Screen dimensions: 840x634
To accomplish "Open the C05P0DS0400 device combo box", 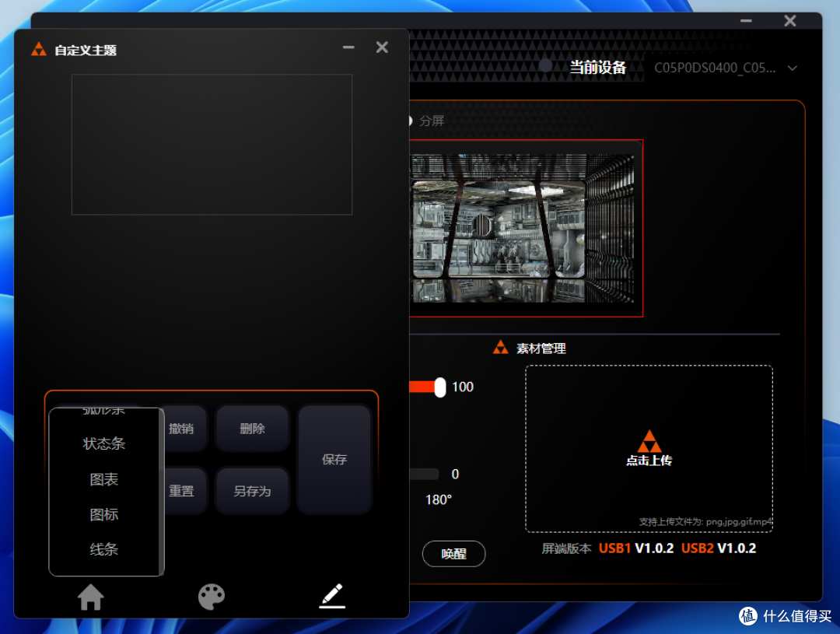I will (x=726, y=68).
